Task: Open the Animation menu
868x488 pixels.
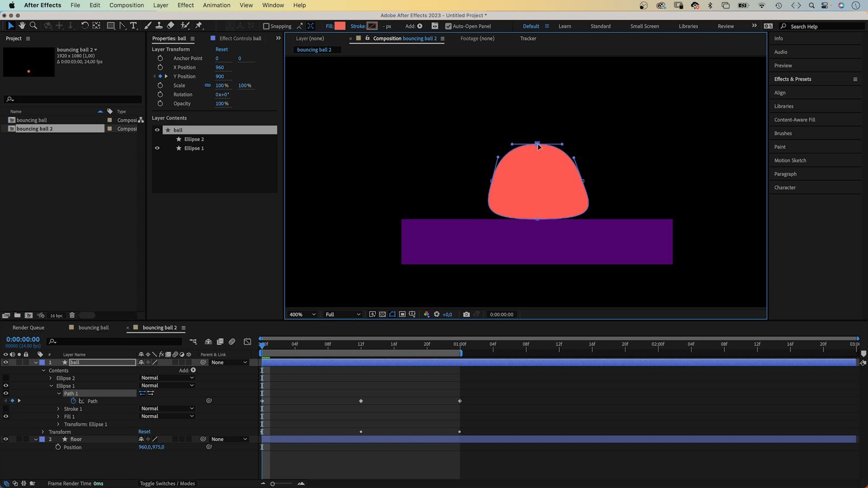Action: pos(216,5)
